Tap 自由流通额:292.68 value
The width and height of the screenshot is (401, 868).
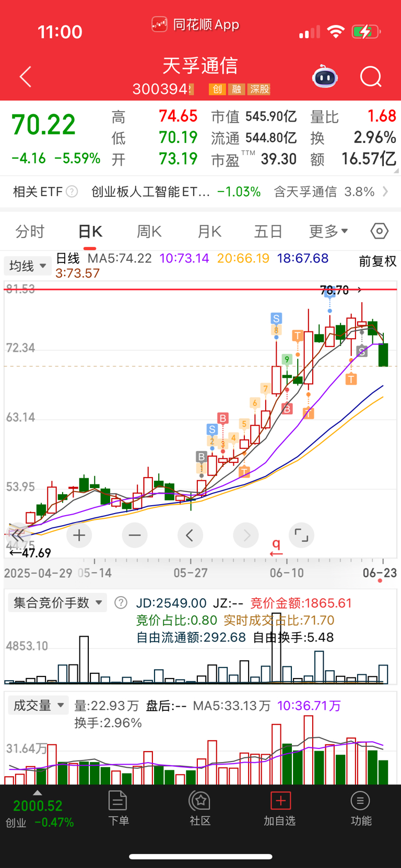click(191, 637)
